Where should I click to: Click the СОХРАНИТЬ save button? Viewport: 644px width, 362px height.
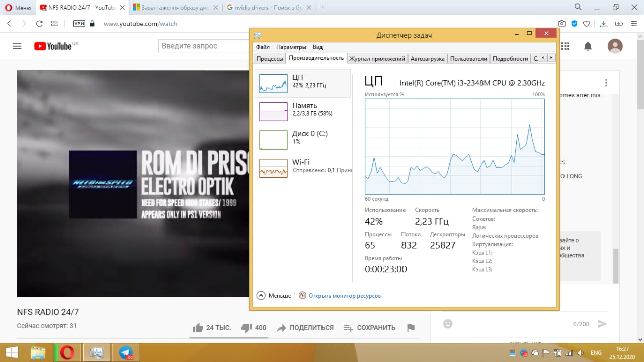point(369,328)
